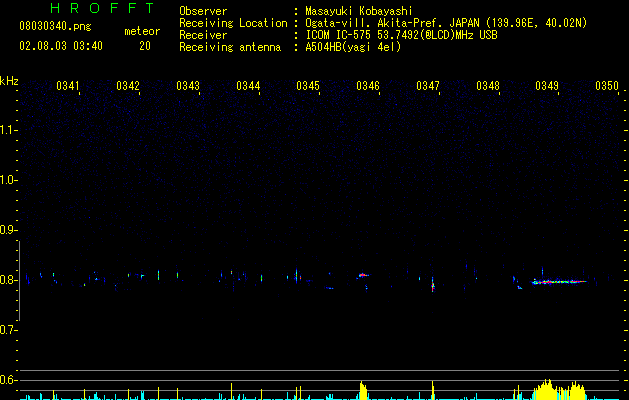Click the Receiver field label
Screen dimensions: 629x400
203,35
